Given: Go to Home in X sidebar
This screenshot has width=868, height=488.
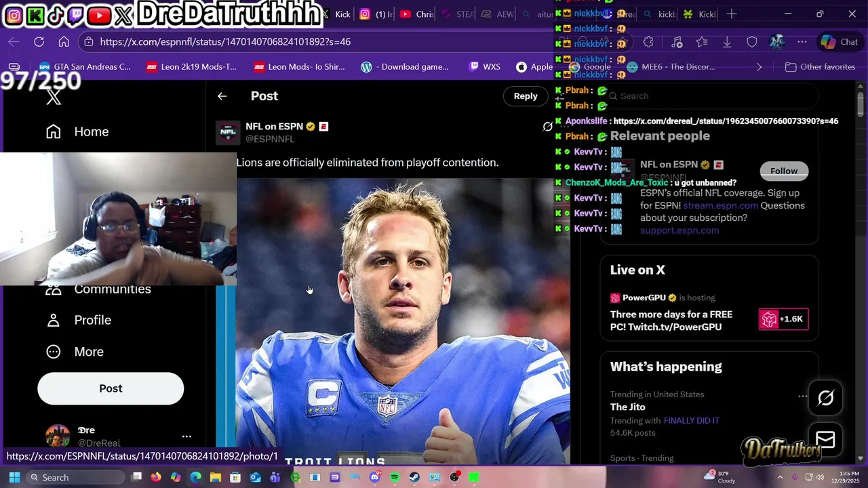Looking at the screenshot, I should [x=77, y=131].
